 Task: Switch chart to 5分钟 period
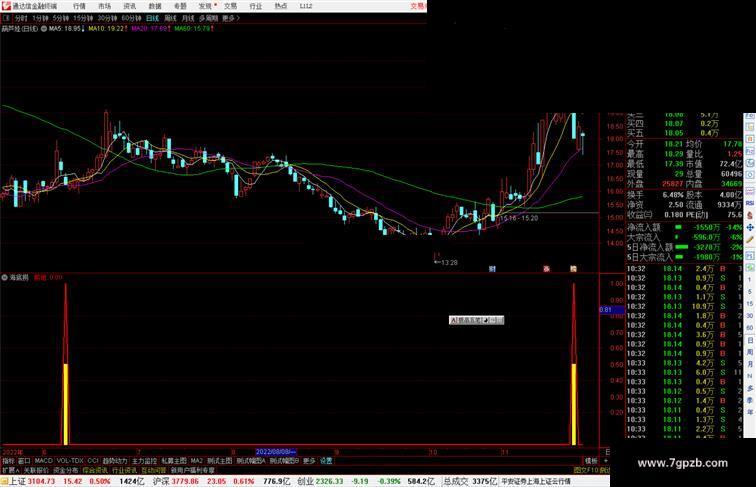61,18
